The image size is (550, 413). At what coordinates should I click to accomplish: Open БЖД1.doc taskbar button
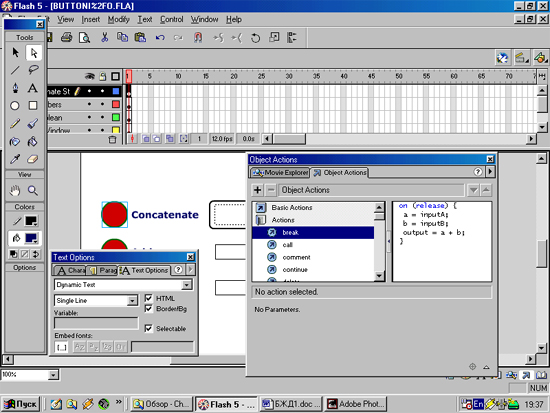pyautogui.click(x=291, y=404)
